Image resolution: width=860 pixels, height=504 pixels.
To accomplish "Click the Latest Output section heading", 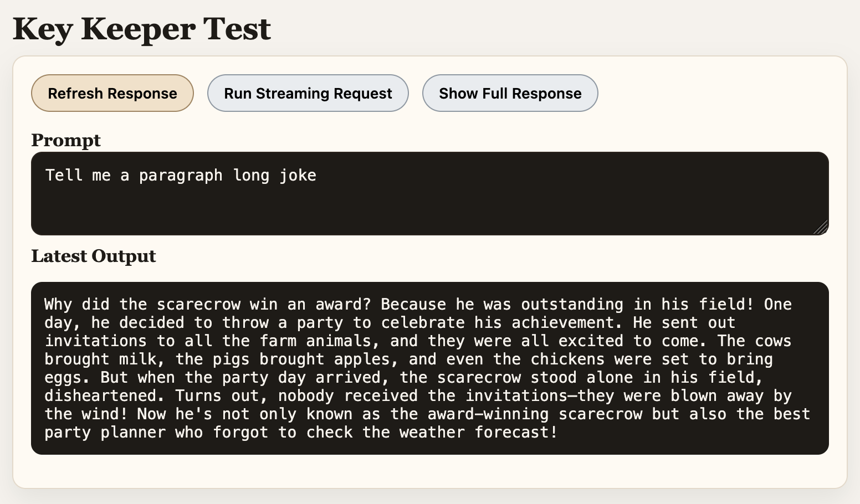I will (x=93, y=256).
